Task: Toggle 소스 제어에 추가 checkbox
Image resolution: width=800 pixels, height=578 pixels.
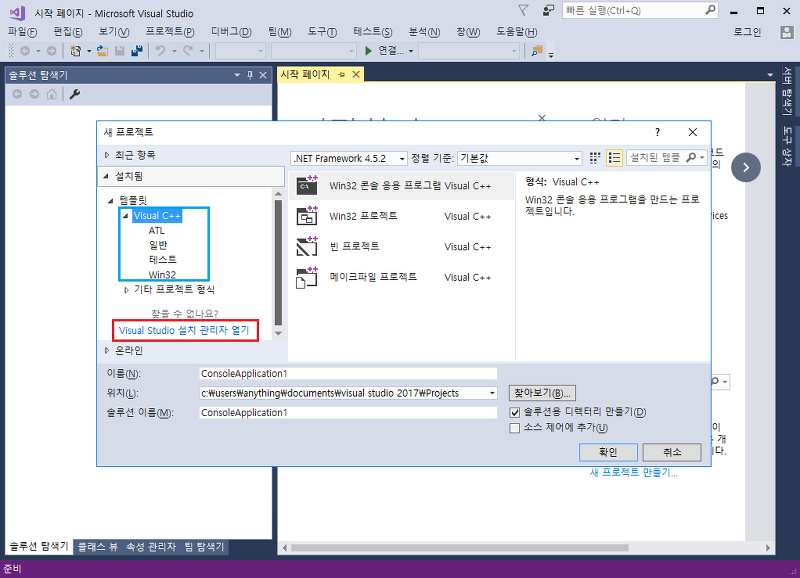Action: pyautogui.click(x=514, y=428)
